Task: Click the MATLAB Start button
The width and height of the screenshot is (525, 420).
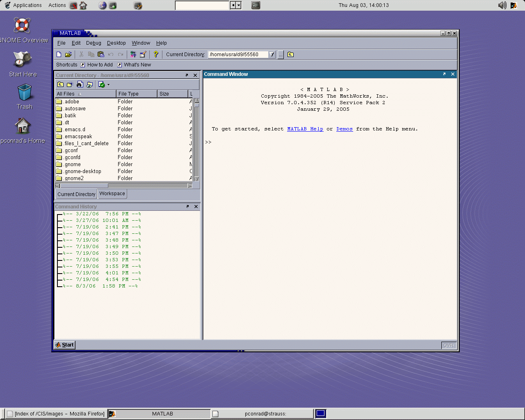Action: point(65,345)
